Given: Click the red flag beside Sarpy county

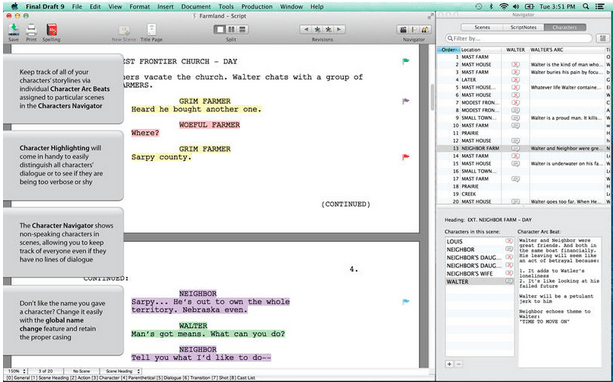Looking at the screenshot, I should pos(406,157).
